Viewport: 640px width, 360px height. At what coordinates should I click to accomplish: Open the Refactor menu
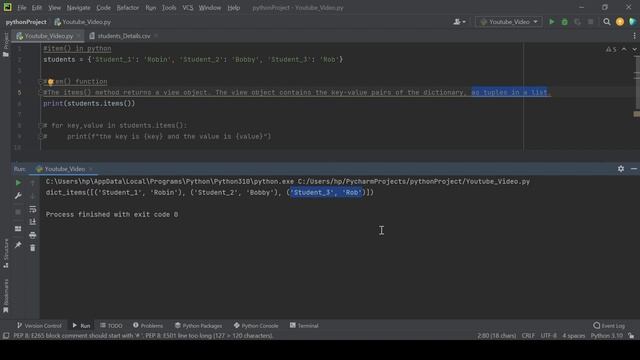click(x=128, y=8)
